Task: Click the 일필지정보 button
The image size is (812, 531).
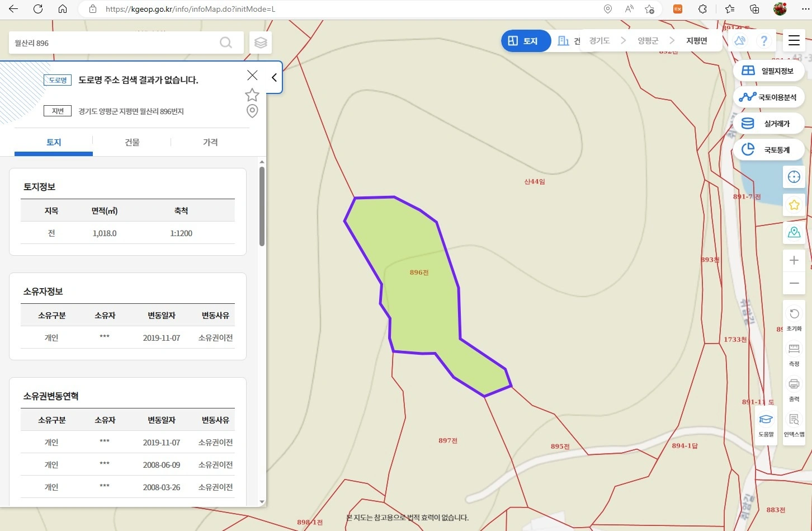Action: [x=769, y=71]
